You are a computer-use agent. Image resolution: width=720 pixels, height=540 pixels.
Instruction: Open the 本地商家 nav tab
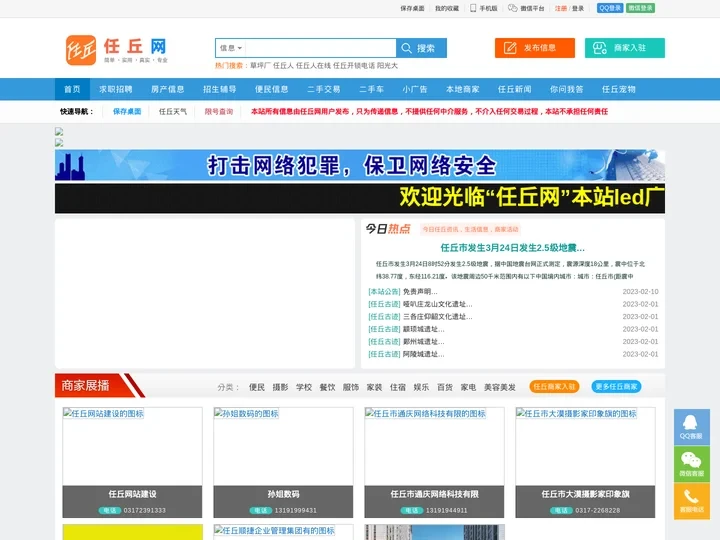pyautogui.click(x=462, y=89)
